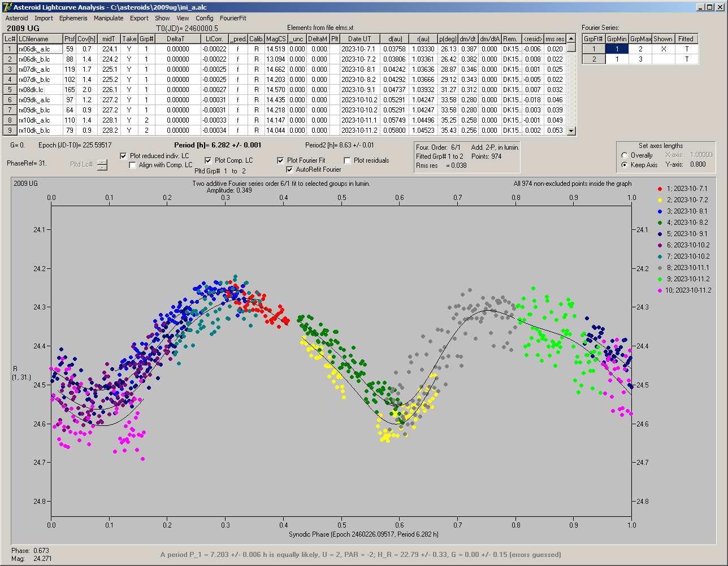Click Date UT cell 2023-10-9.1
This screenshot has height=566, width=728.
(x=359, y=90)
